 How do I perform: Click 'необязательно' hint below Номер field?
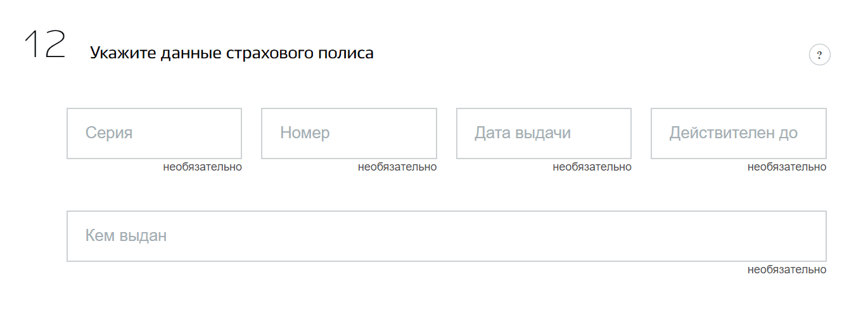point(397,167)
